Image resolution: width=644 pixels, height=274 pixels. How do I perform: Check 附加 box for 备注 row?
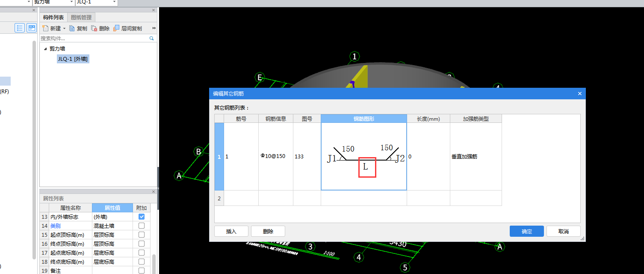[142, 271]
